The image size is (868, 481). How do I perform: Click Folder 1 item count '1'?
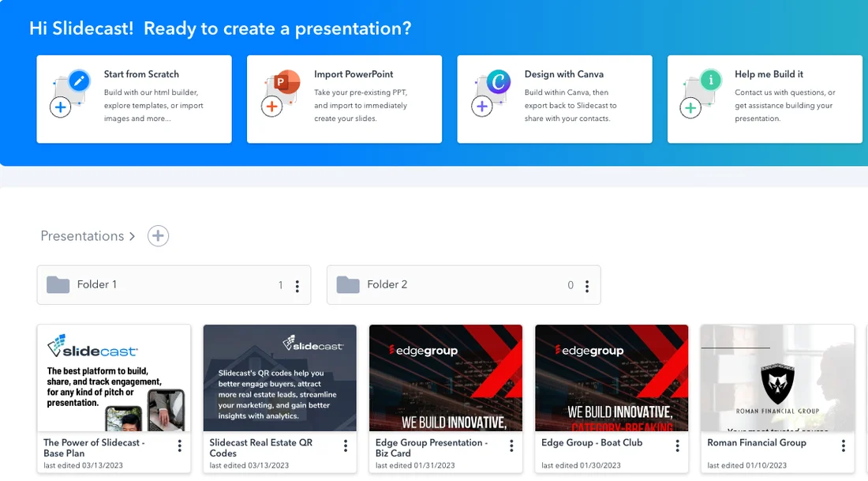(281, 285)
